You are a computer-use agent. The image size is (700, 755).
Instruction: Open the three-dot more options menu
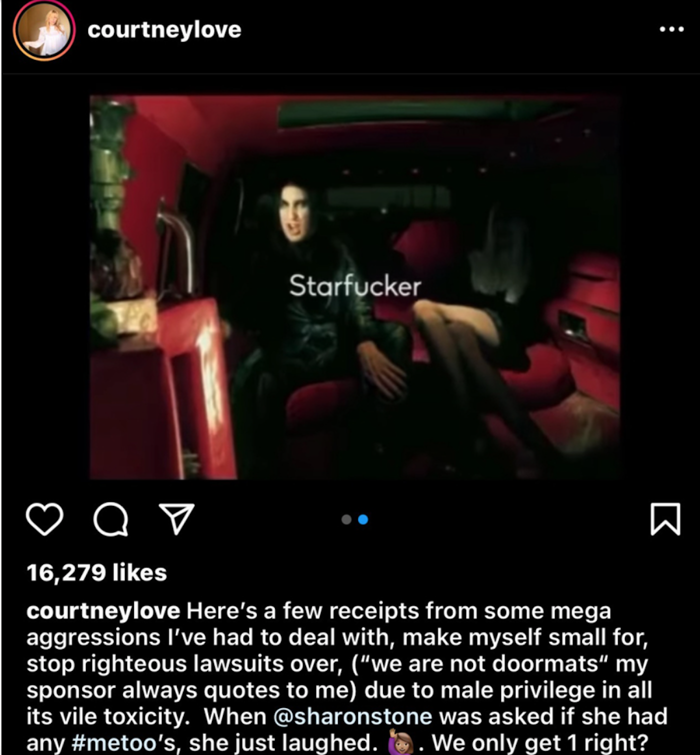[671, 29]
